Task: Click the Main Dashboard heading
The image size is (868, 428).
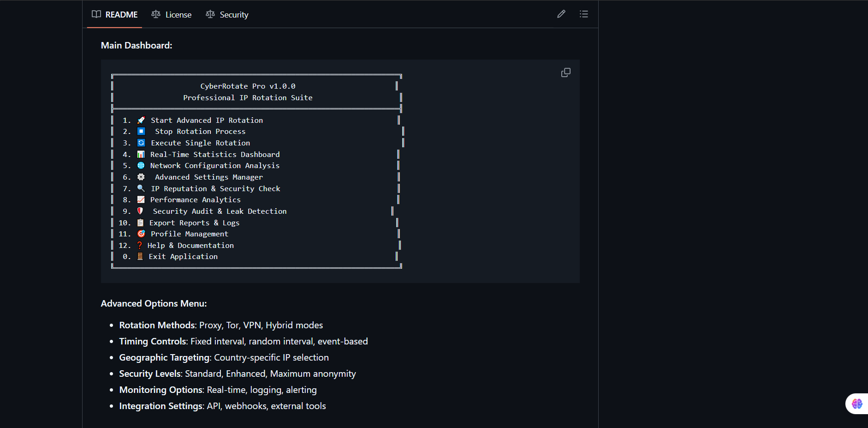Action: (x=137, y=45)
